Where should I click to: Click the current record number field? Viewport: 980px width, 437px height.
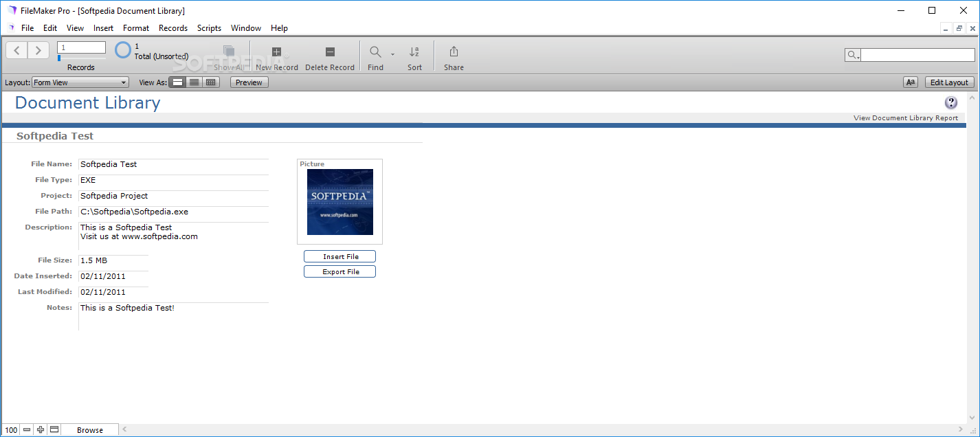(x=81, y=47)
